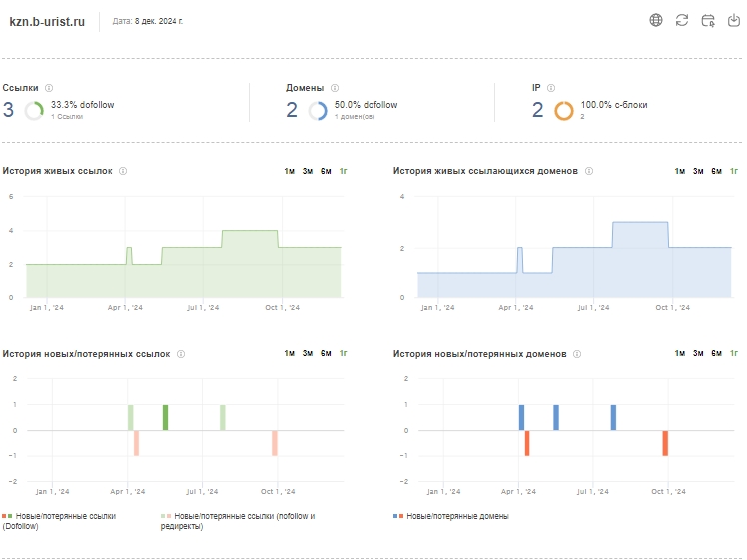The width and height of the screenshot is (747, 560).
Task: Select 6м range for История живых ссылающихся доменов
Action: [716, 171]
